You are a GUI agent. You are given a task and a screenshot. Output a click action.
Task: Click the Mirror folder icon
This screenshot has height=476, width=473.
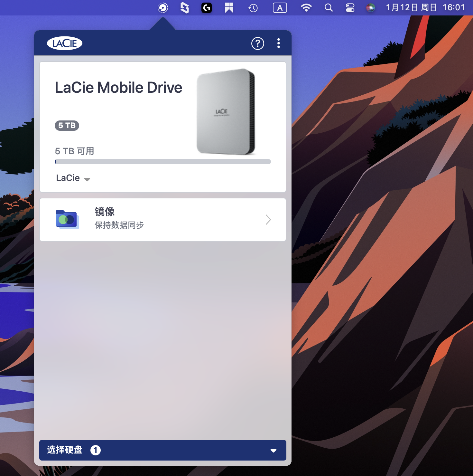point(67,220)
